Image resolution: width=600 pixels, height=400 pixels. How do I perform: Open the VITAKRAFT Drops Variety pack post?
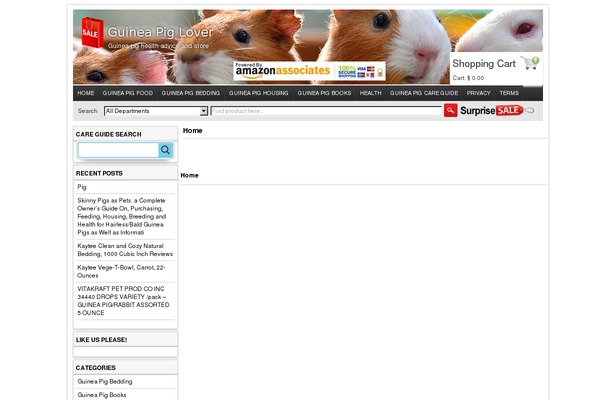coord(123,301)
